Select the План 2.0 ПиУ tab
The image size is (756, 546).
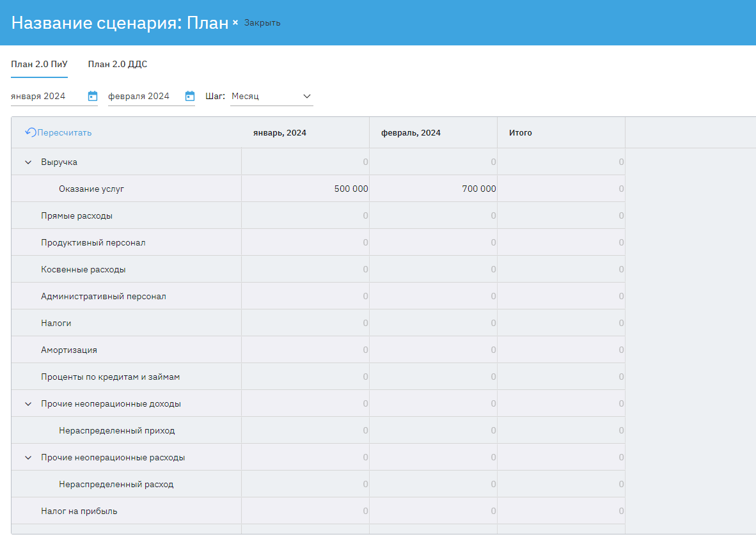(39, 64)
